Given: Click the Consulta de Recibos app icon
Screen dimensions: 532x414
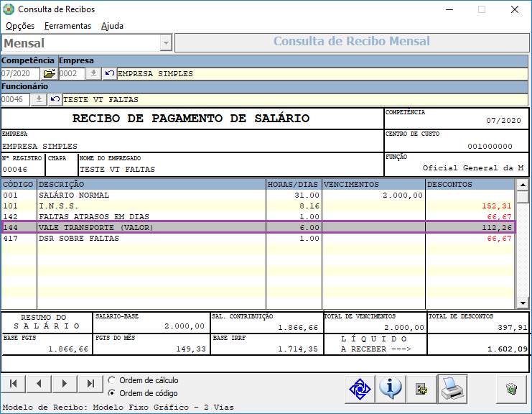Looking at the screenshot, I should click(9, 9).
